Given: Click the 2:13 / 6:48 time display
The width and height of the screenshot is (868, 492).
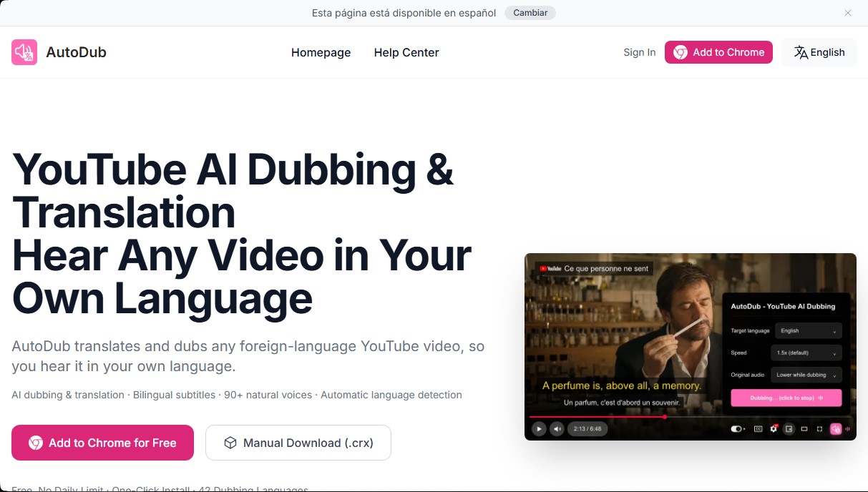Looking at the screenshot, I should tap(587, 429).
